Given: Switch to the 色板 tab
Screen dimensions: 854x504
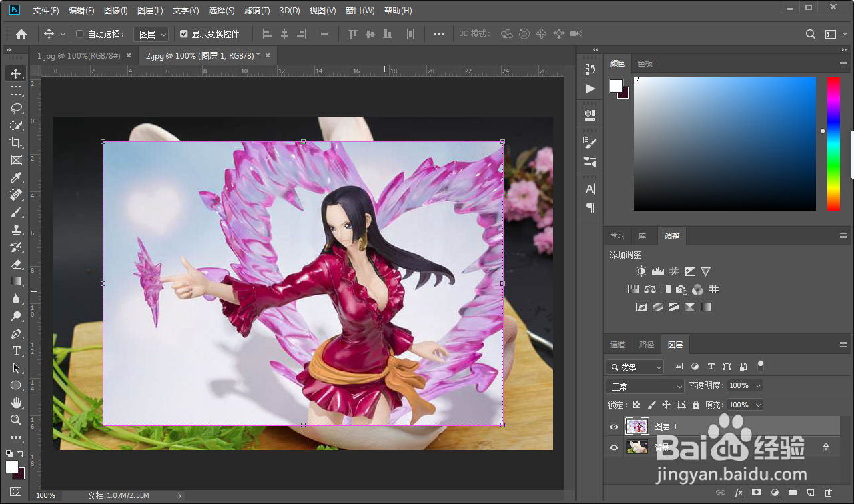Looking at the screenshot, I should (x=645, y=63).
